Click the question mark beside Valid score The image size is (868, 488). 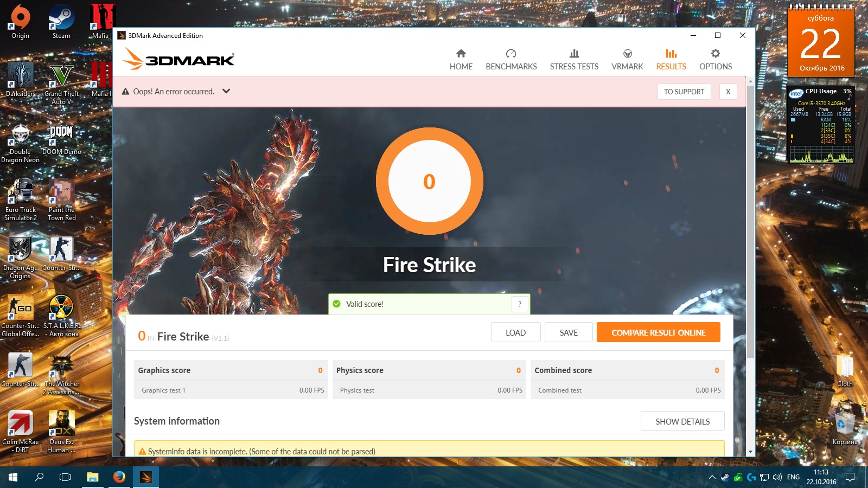(520, 304)
